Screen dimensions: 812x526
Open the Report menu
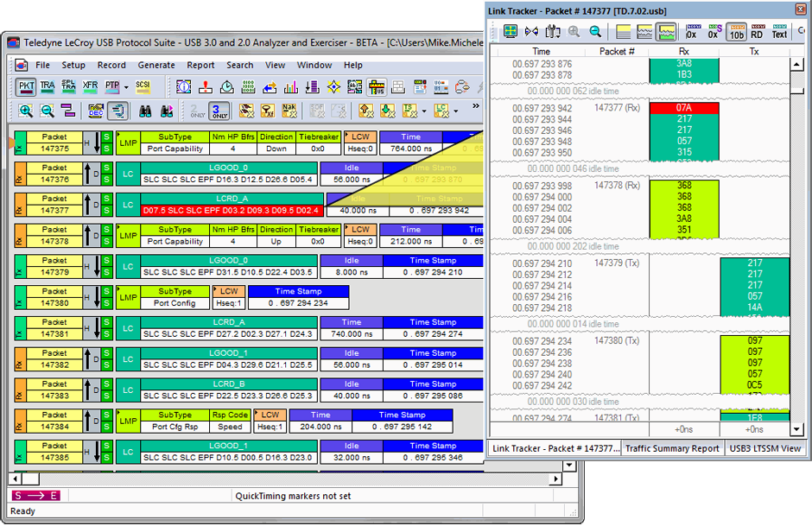200,66
